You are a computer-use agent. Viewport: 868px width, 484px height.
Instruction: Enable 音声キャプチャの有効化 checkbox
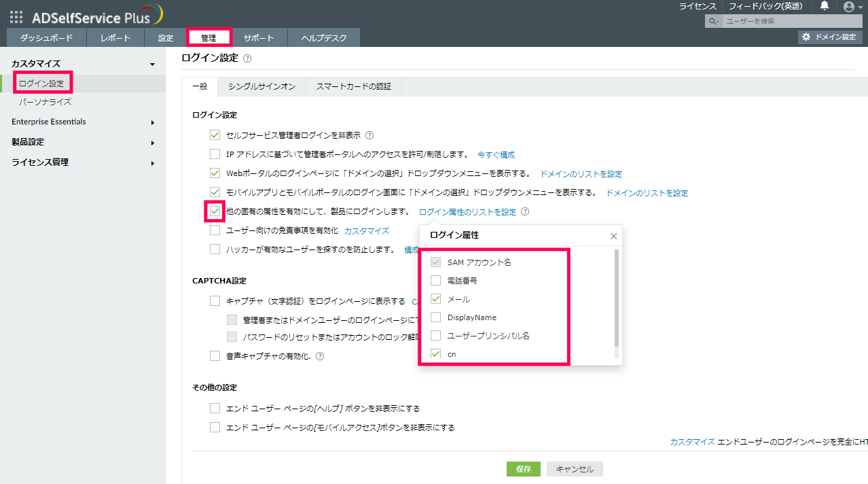point(215,356)
